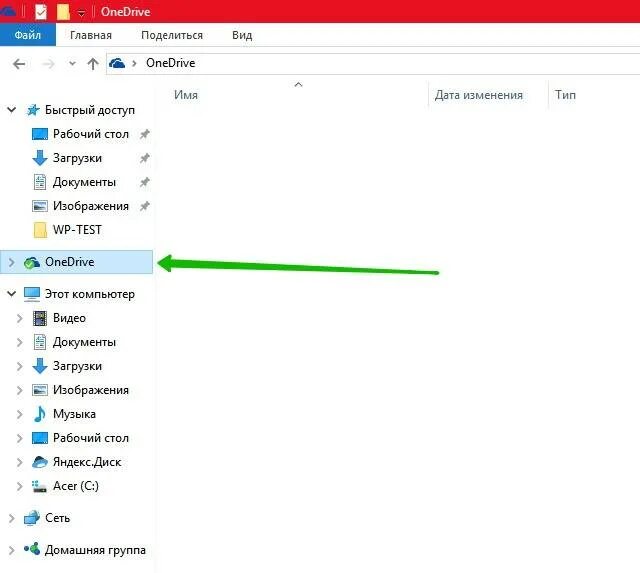
Task: Click the OneDrive cloud icon in navigation pane
Action: [x=32, y=262]
